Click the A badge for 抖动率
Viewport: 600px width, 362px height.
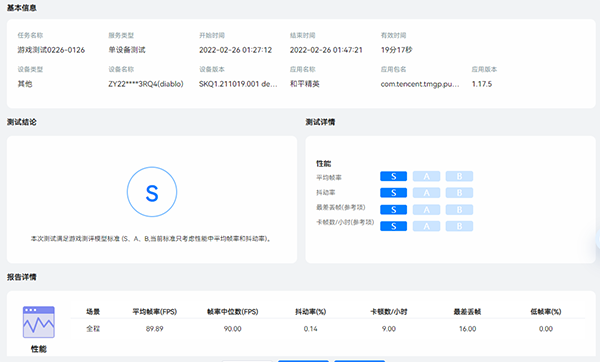[x=426, y=192]
